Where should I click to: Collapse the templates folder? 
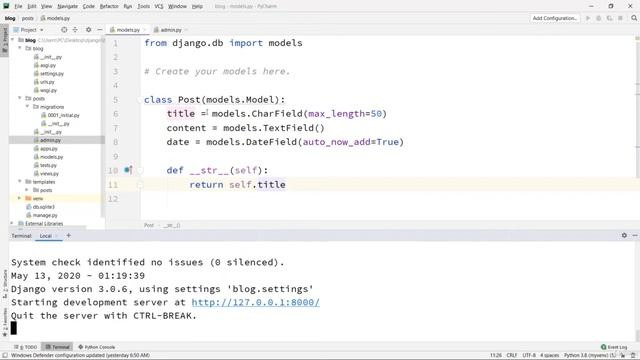coord(20,182)
